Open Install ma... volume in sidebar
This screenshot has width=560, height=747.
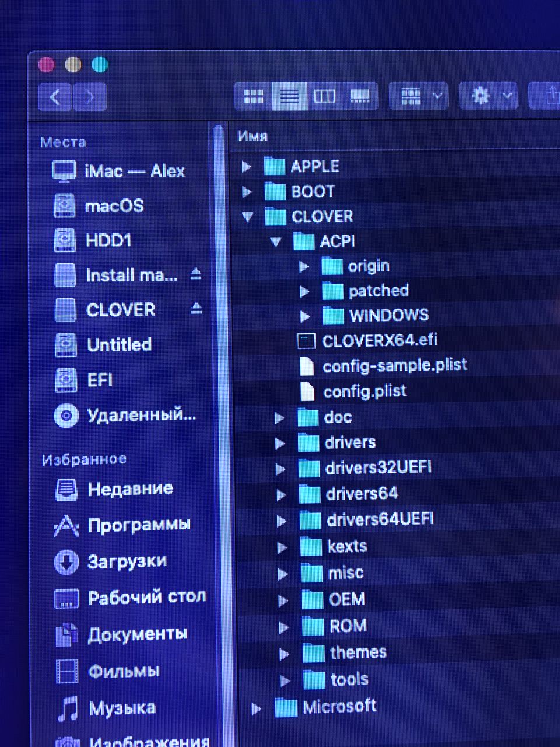click(x=116, y=274)
